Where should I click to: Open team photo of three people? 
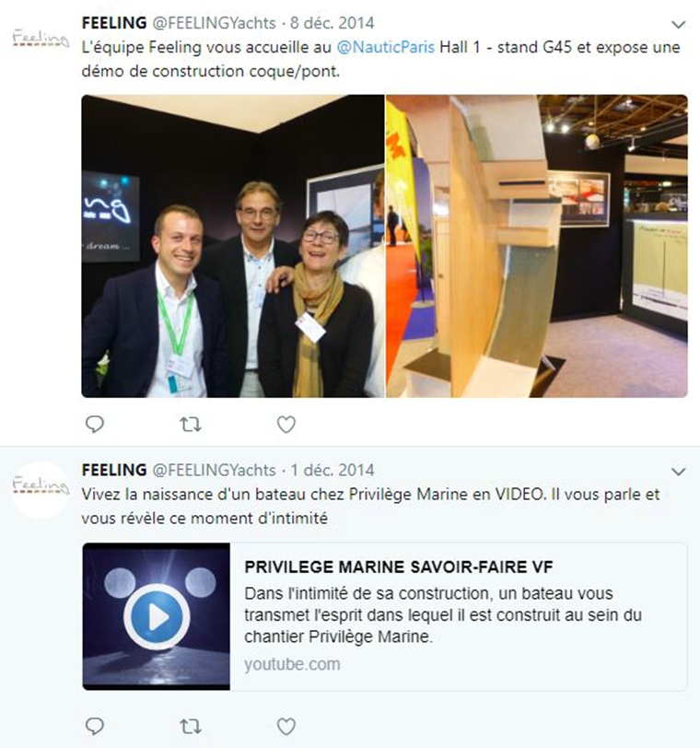click(233, 246)
